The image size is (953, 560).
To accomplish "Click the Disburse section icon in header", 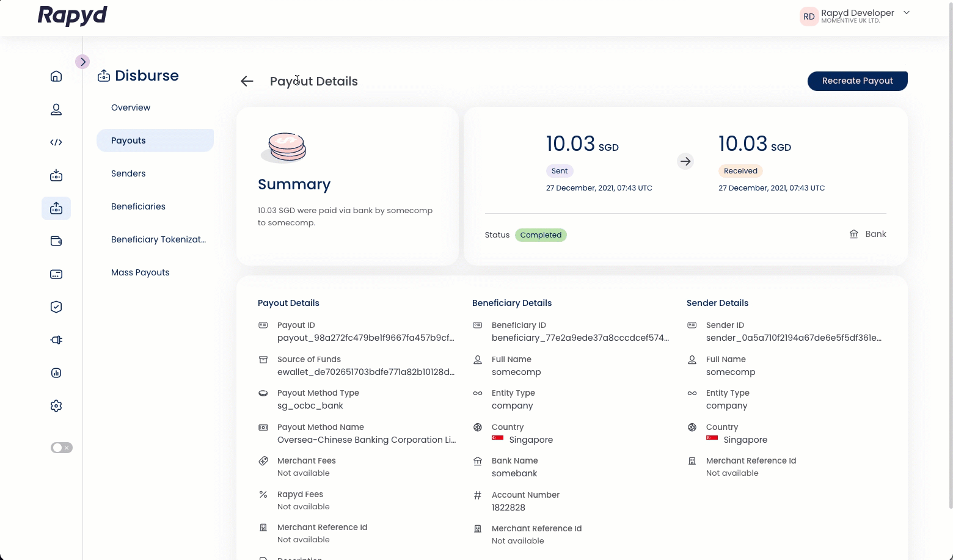I will pos(104,75).
